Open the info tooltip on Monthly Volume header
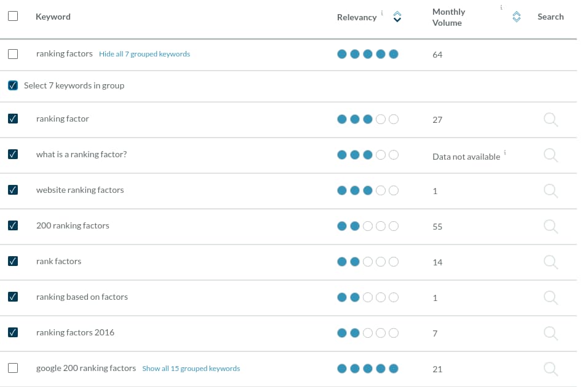The height and width of the screenshot is (387, 588). (501, 8)
